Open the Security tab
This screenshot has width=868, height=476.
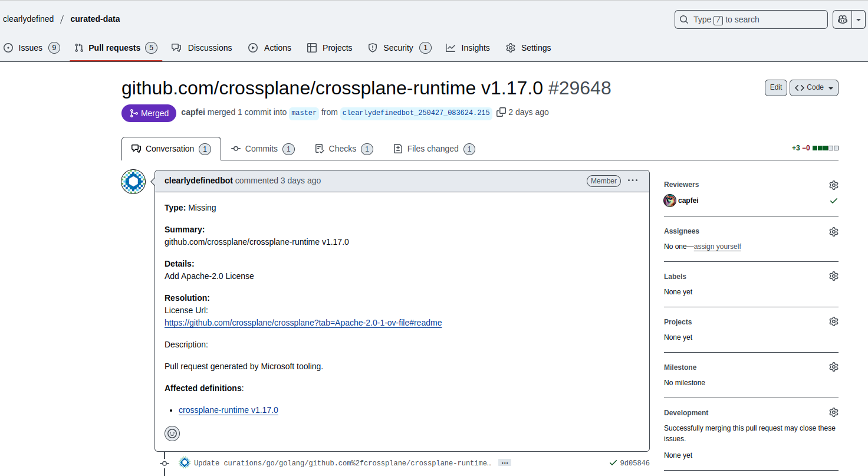click(x=399, y=48)
